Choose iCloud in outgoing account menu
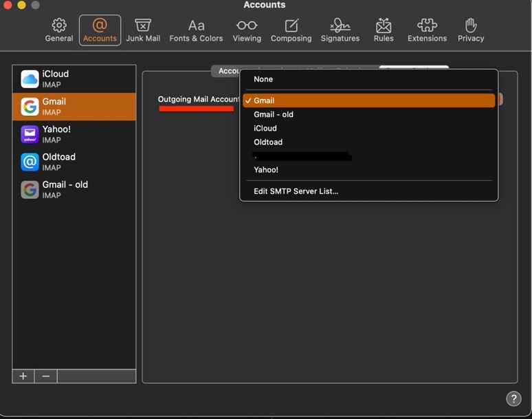 pos(369,129)
